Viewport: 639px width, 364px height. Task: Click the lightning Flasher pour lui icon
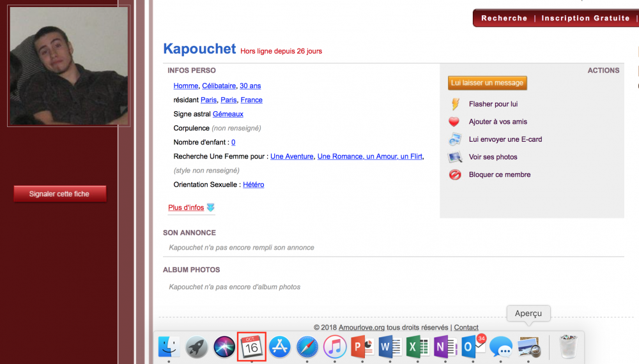[x=455, y=104]
